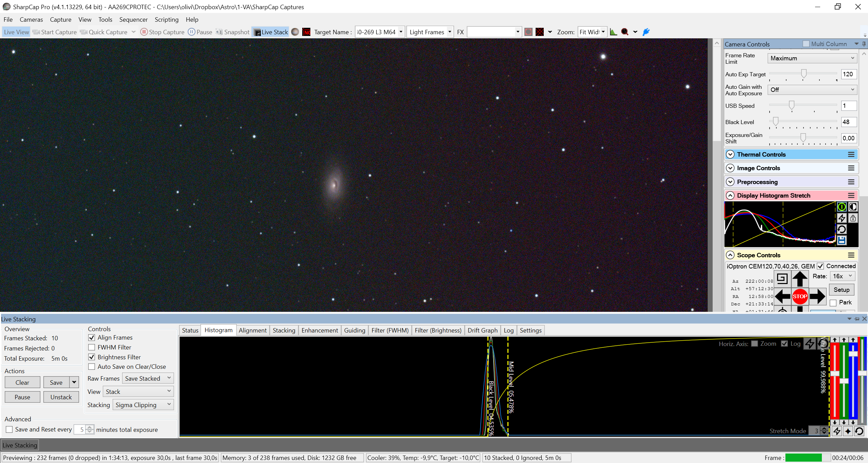Toggle the Brightness Filter checkbox
Screen dimensions: 868x463
coord(92,357)
